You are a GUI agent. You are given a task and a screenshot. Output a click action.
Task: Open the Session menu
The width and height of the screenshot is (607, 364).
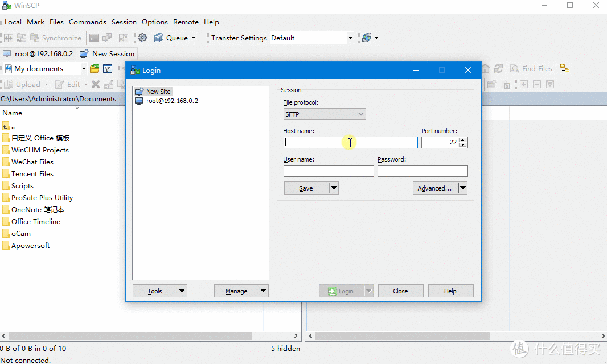[124, 22]
